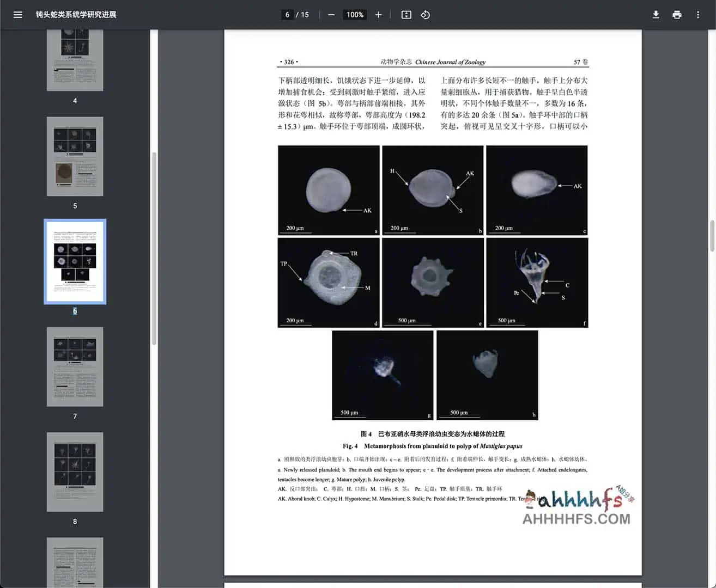Select the 100% zoom level field
The image size is (716, 588).
(355, 15)
